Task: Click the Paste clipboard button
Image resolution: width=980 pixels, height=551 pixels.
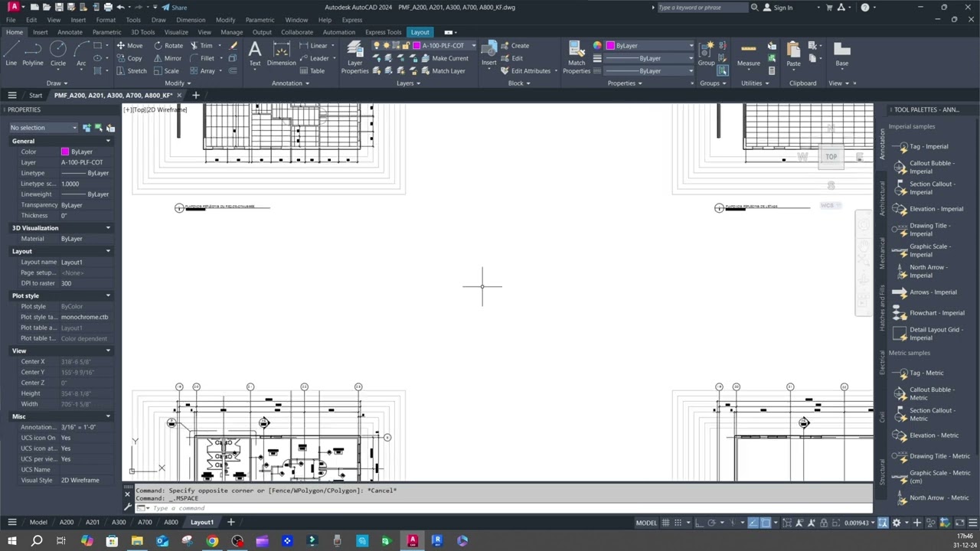Action: (x=793, y=55)
